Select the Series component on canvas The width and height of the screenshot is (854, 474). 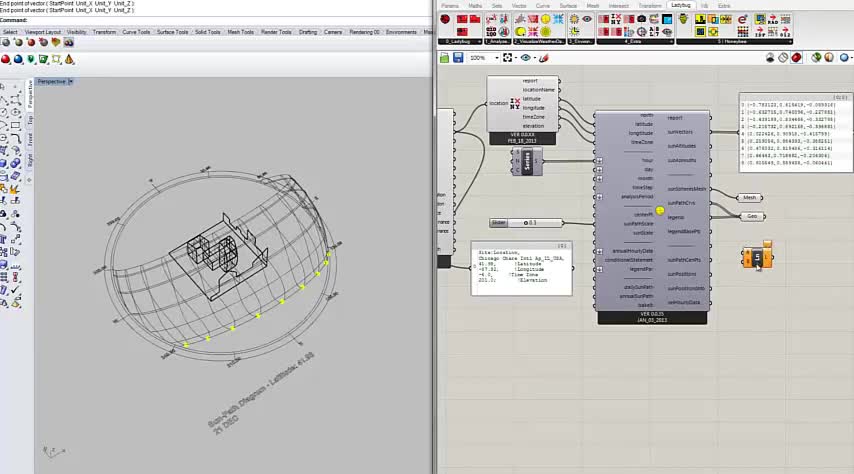[526, 162]
